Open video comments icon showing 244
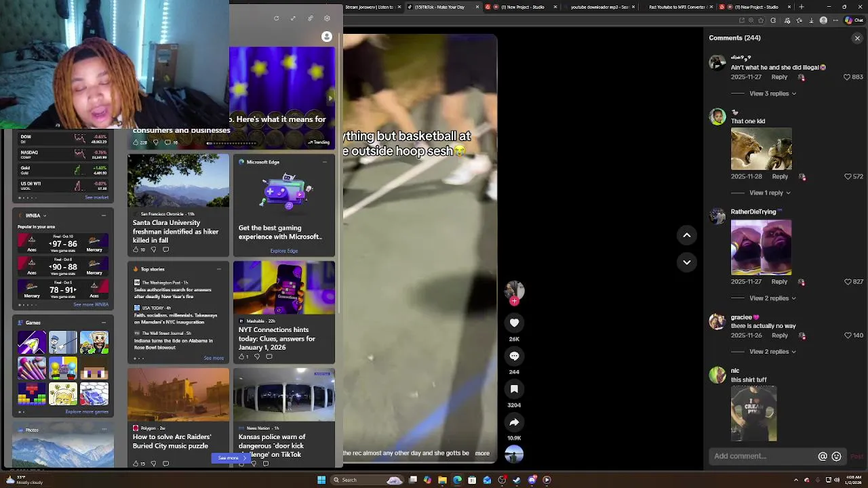Image resolution: width=868 pixels, height=488 pixels. (514, 356)
